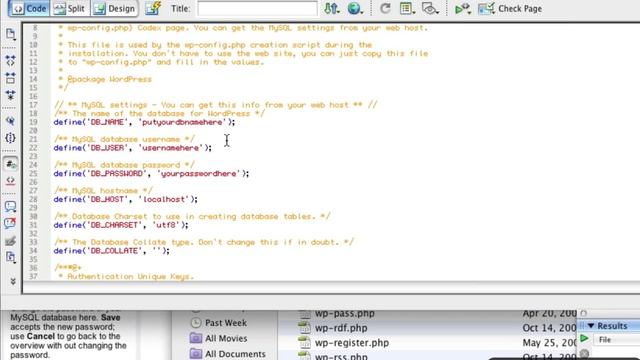
Task: Show more coding toolbar tools chevron
Action: click(x=12, y=281)
